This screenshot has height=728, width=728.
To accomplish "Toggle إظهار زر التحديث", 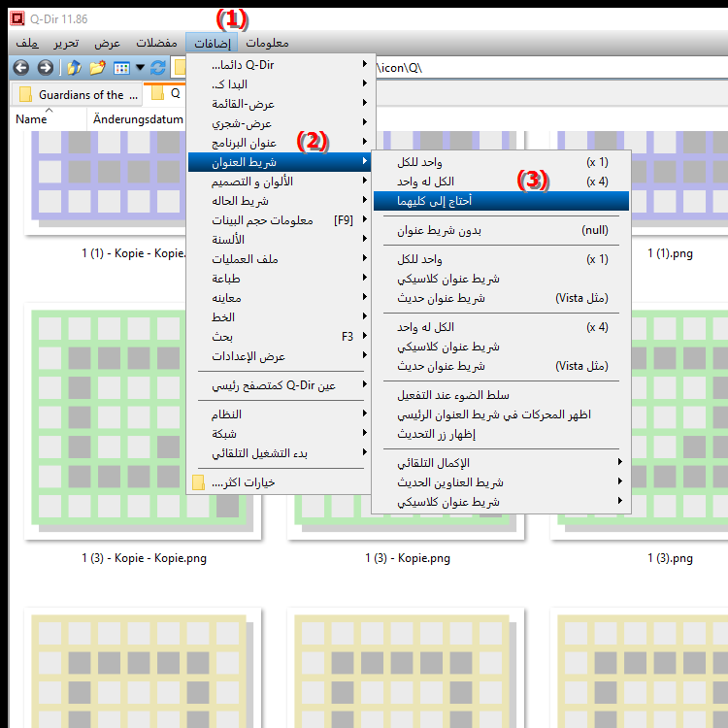I will 502,434.
